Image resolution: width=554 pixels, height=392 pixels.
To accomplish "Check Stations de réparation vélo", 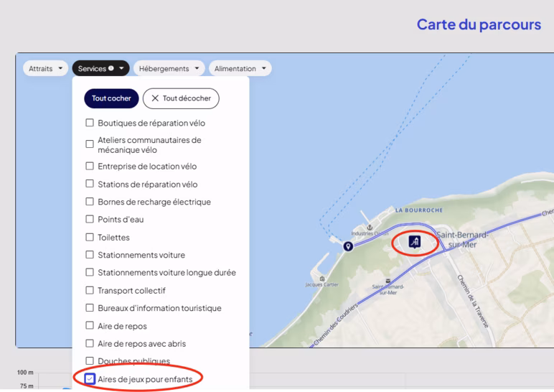I will [x=90, y=184].
